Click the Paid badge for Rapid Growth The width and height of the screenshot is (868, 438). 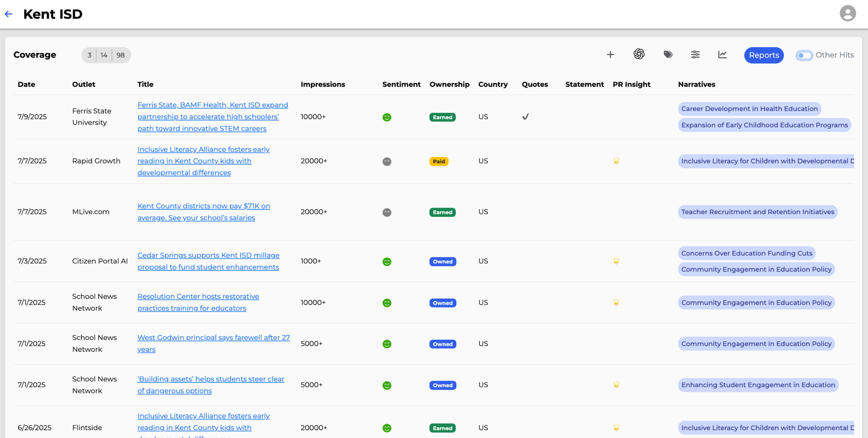tap(439, 161)
